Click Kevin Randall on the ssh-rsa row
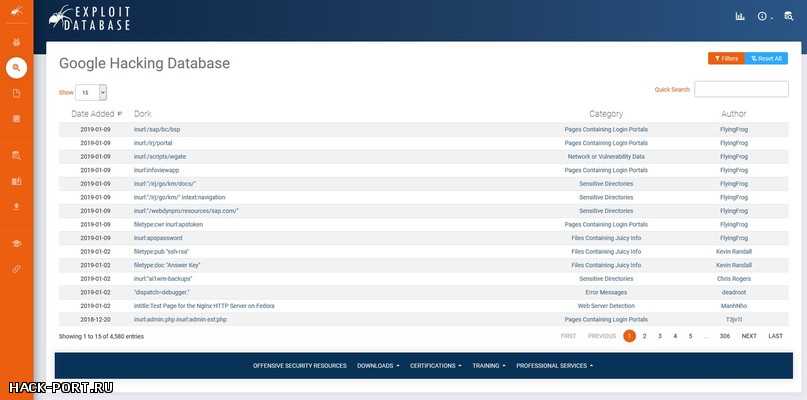This screenshot has width=807, height=400. [733, 252]
